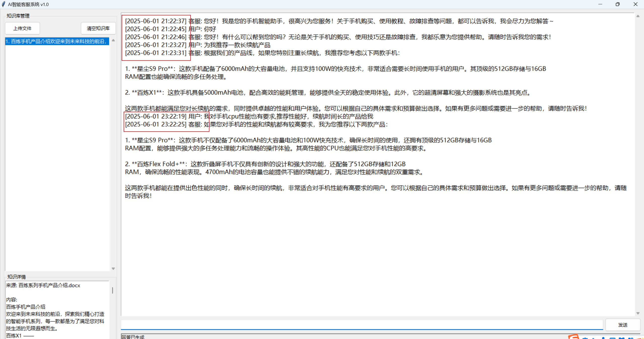Click the feather app icon in title bar
This screenshot has height=339, width=644.
4,4
